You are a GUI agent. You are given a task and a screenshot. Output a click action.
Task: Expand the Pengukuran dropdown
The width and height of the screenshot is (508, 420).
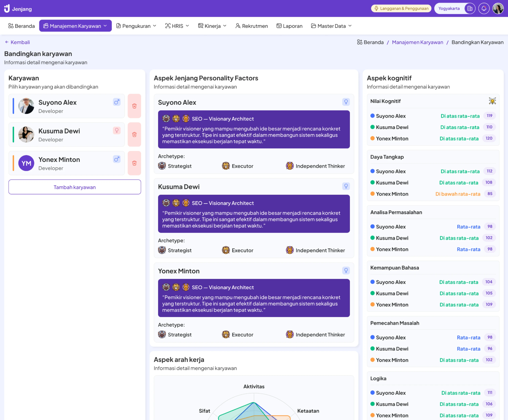136,26
